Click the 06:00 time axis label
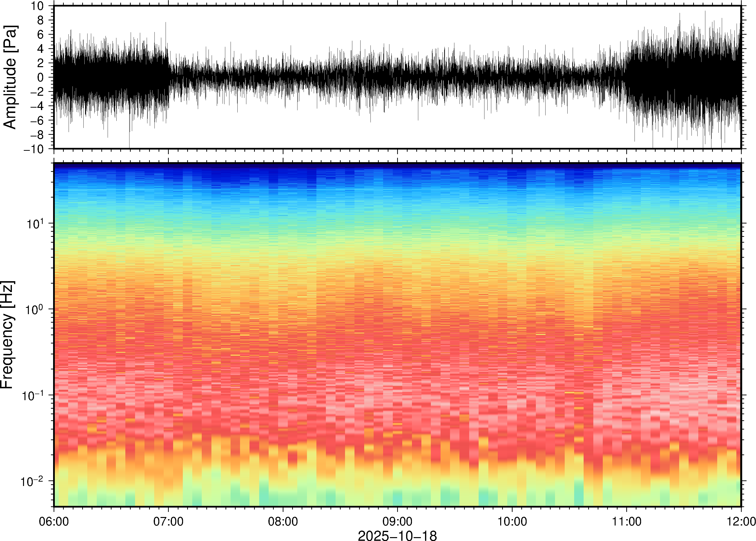Image resolution: width=756 pixels, height=541 pixels. (x=54, y=521)
